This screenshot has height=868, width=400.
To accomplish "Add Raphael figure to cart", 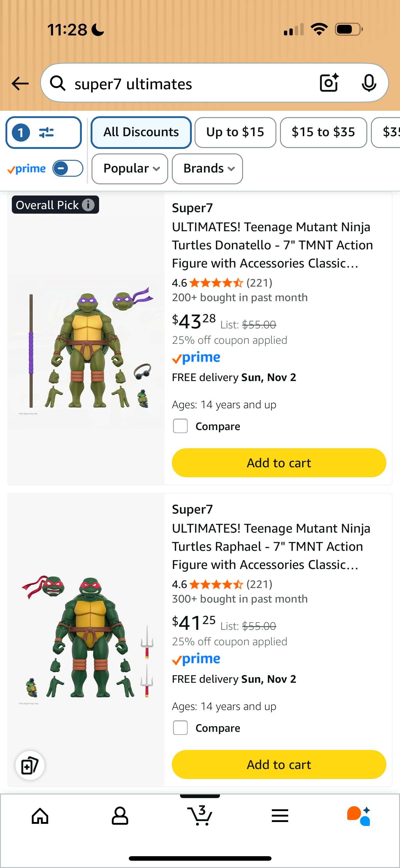I will pos(279,764).
